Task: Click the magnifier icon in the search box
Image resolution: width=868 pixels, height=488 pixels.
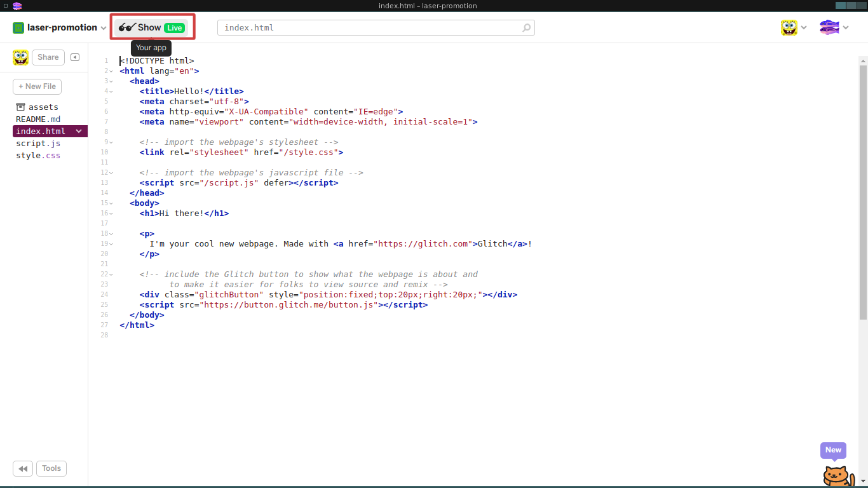Action: 526,28
